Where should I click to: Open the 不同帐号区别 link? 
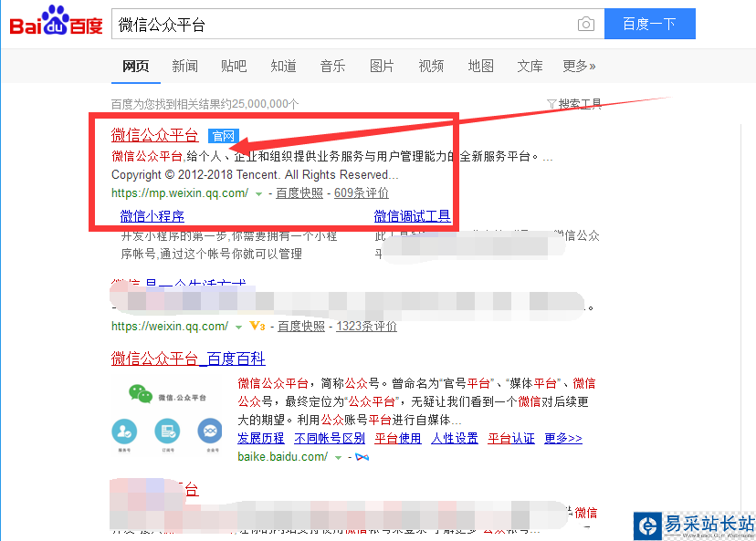330,439
